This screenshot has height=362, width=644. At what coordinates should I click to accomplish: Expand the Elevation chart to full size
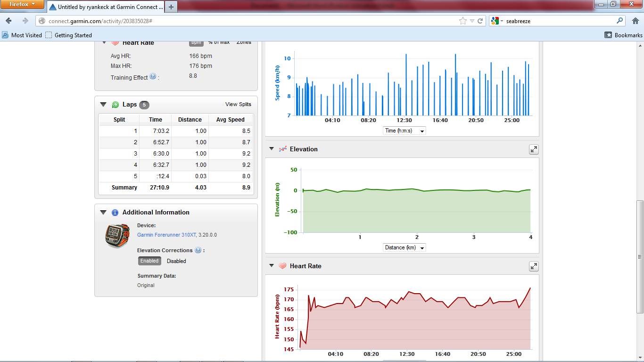(x=534, y=149)
